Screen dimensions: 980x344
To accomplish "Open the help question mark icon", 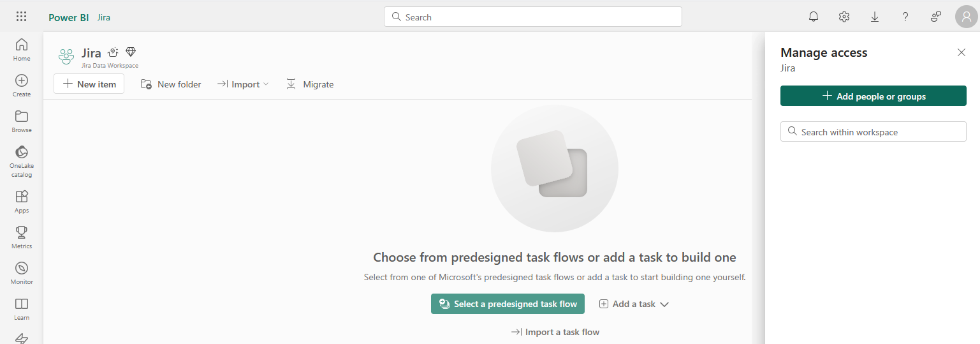I will tap(905, 17).
